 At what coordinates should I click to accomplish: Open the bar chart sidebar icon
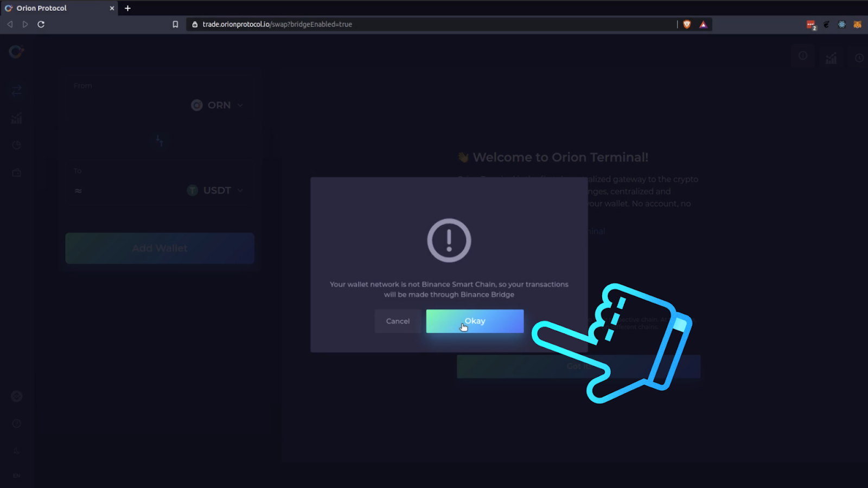pyautogui.click(x=17, y=118)
